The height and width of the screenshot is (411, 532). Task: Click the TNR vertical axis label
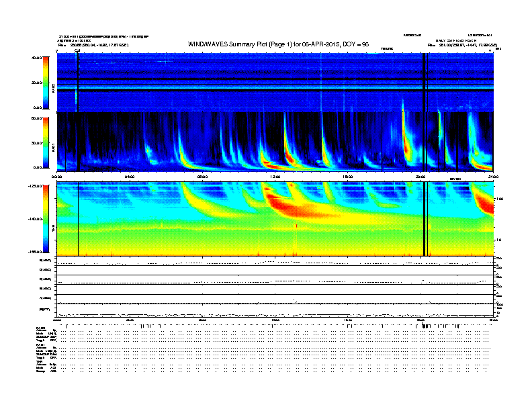(x=54, y=229)
